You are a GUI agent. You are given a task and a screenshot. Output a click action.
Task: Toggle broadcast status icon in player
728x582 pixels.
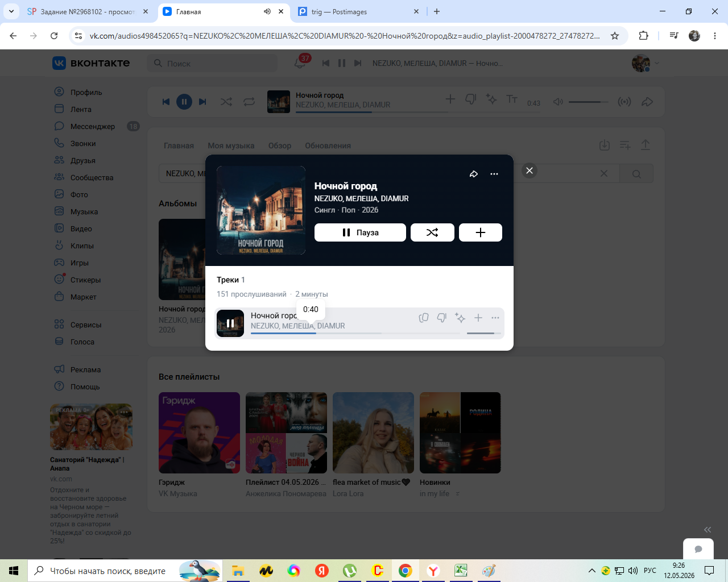tap(624, 102)
